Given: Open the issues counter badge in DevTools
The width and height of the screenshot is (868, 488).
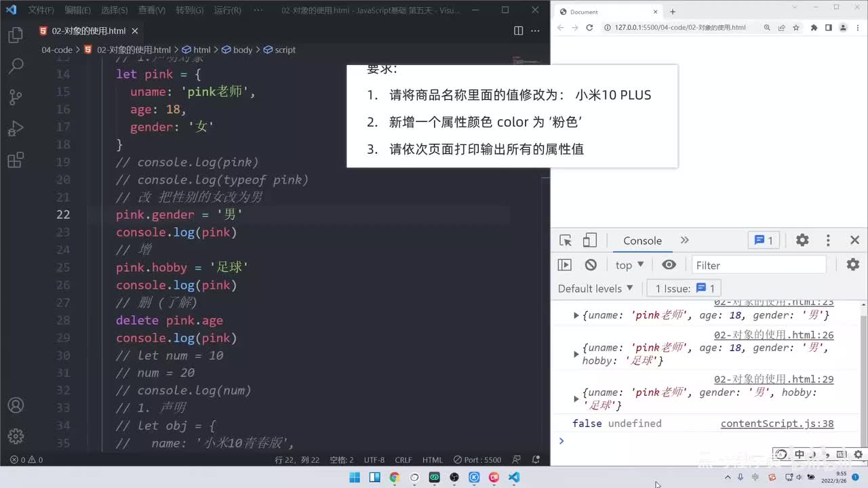Looking at the screenshot, I should pos(764,240).
